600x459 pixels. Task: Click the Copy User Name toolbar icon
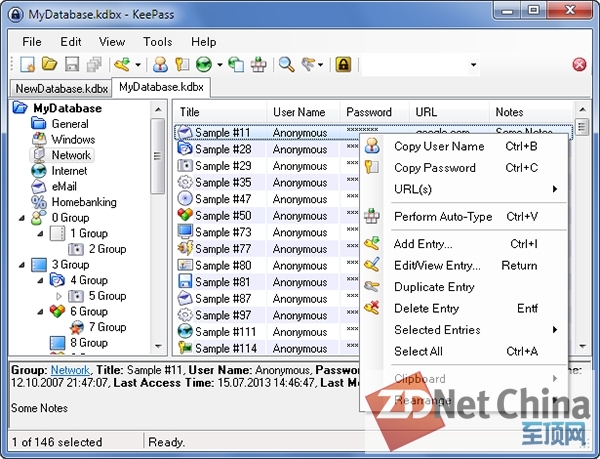tap(160, 64)
